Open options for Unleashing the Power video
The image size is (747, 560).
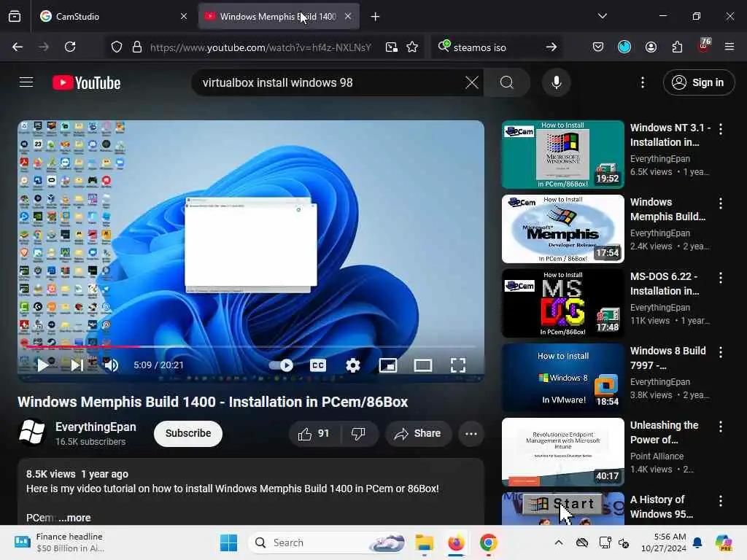pos(721,427)
